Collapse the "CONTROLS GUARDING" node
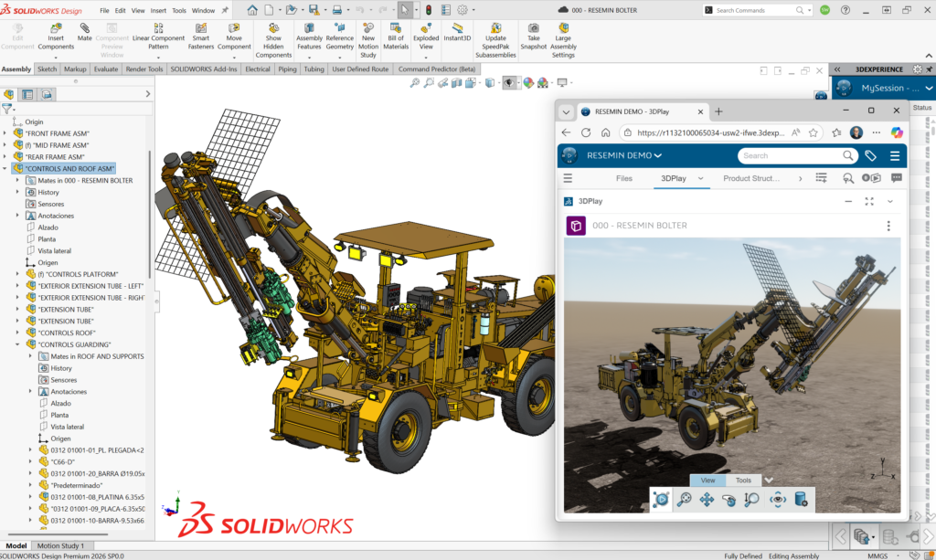The image size is (936, 560). (x=17, y=344)
